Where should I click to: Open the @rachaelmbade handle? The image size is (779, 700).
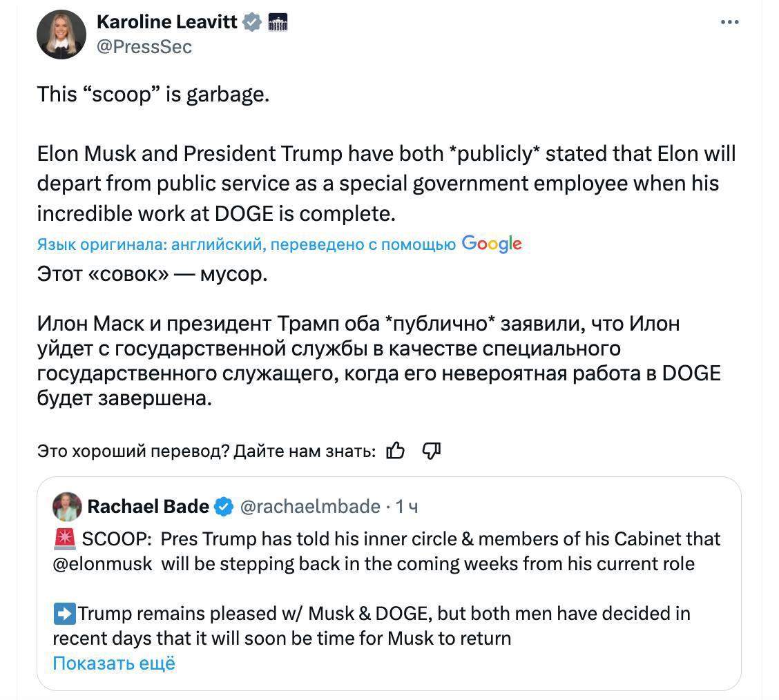point(310,507)
